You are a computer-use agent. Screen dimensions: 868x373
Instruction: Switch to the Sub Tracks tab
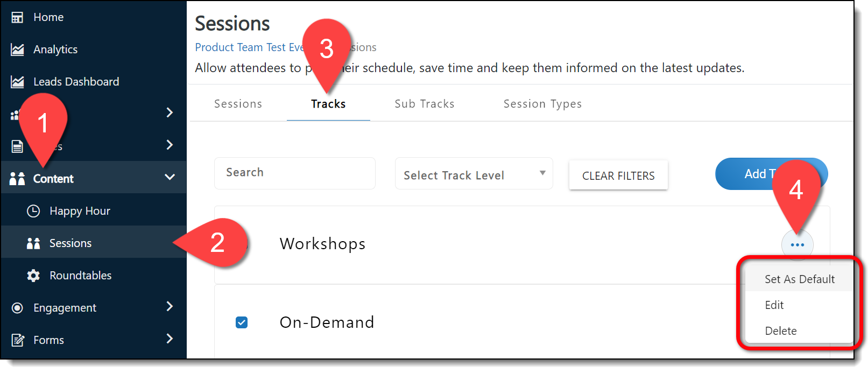(x=424, y=104)
